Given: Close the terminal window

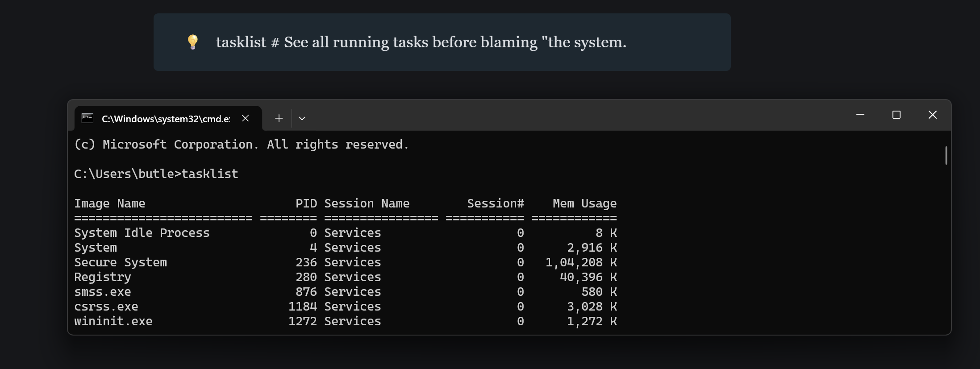Looking at the screenshot, I should tap(932, 115).
